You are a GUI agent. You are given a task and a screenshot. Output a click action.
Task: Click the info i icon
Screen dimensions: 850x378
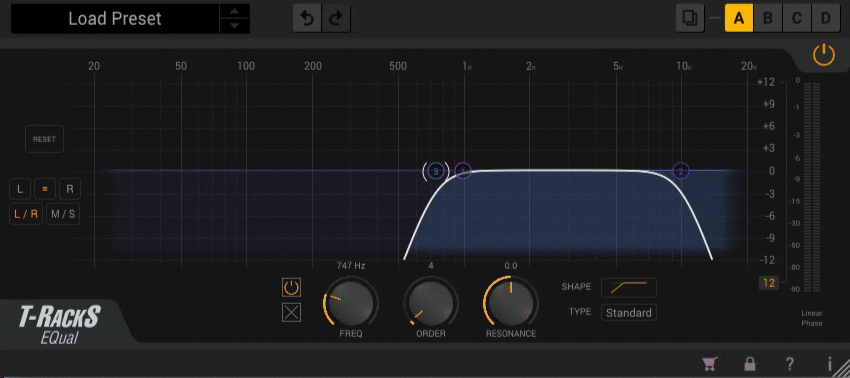point(829,364)
